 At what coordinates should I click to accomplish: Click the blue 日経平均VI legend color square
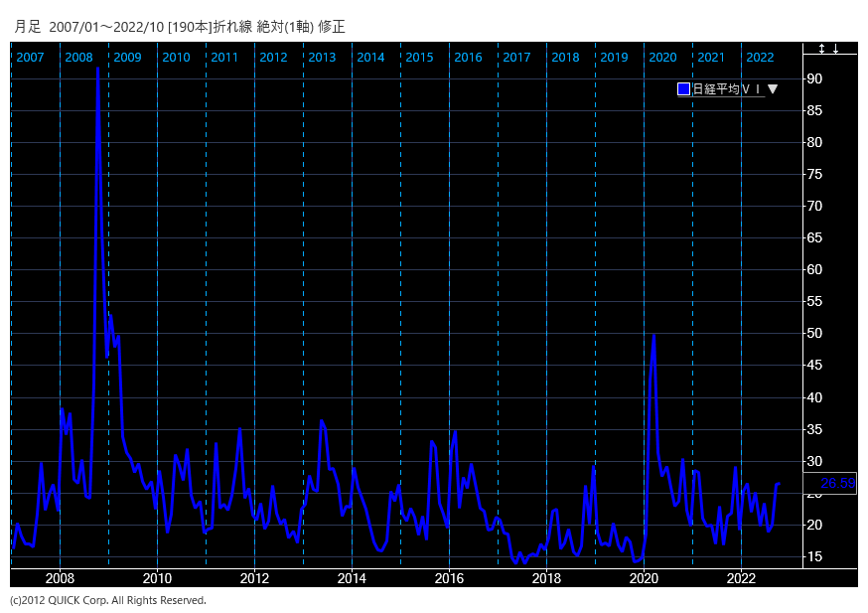[x=683, y=89]
